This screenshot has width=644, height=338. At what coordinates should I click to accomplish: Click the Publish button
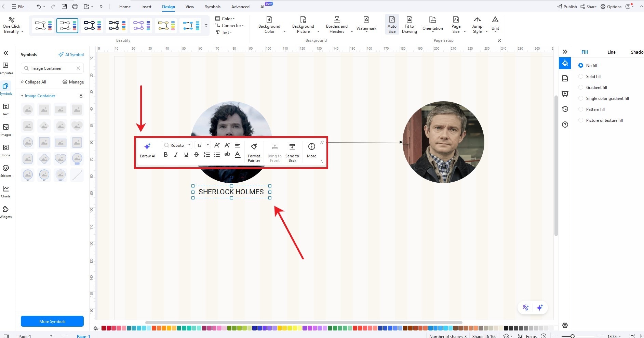tap(567, 6)
